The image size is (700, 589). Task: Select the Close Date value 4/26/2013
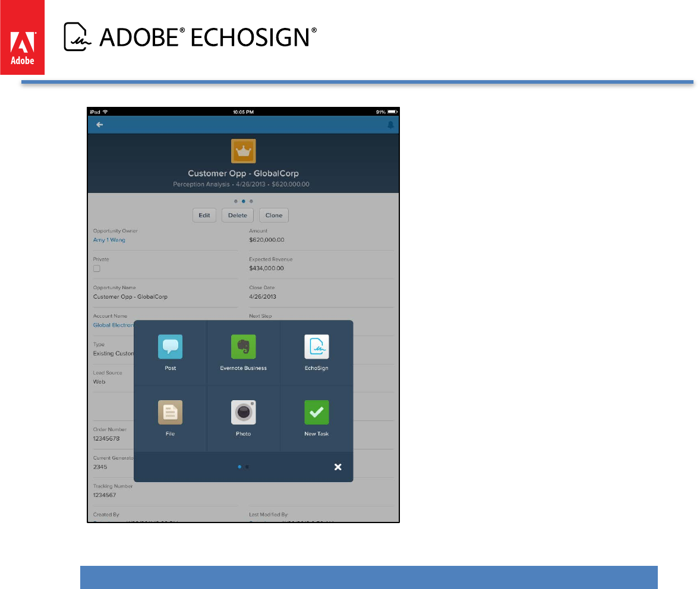tap(263, 297)
